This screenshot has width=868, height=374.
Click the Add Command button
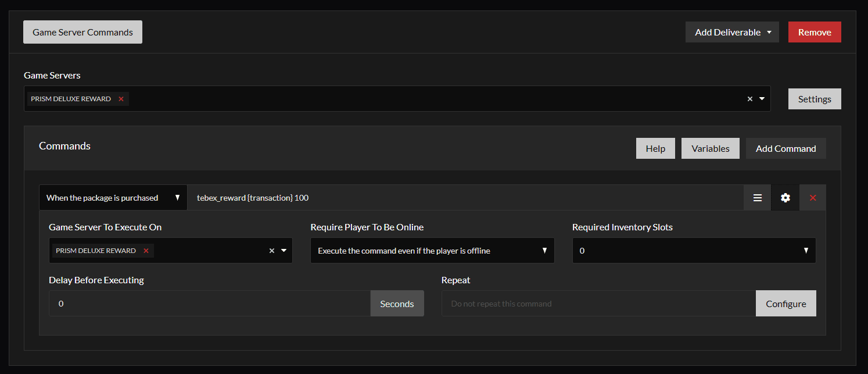[x=785, y=149]
